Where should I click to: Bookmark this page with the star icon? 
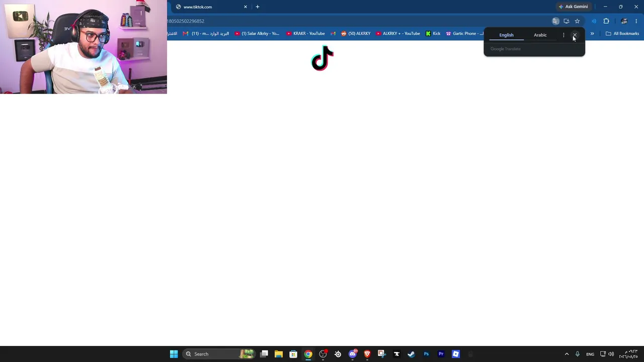[577, 21]
